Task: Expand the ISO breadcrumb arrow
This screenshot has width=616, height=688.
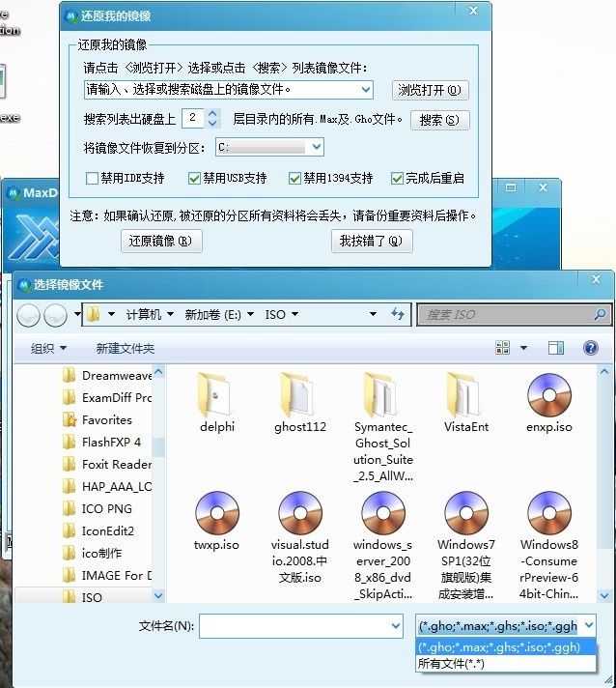Action: tap(295, 314)
